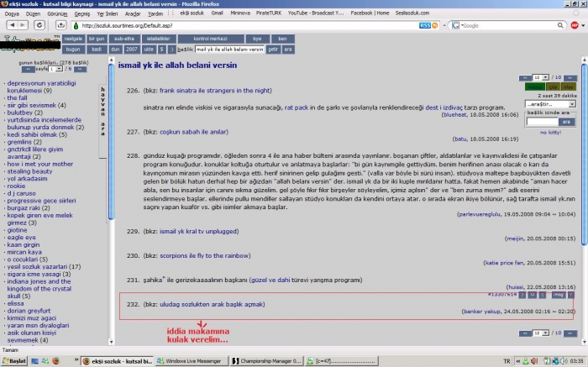This screenshot has height=367, width=588.
Task: Go to previous entry page at bottom
Action: [x=525, y=333]
